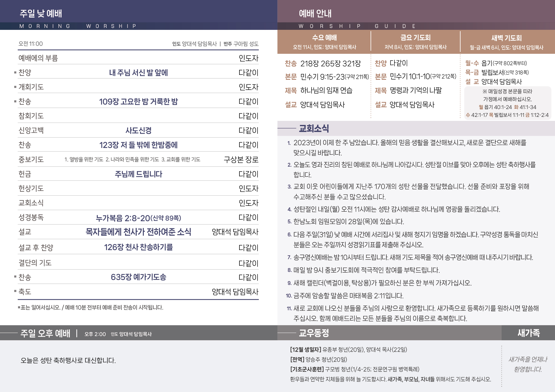555x392 pixels.
Task: Click praise title '내 주님 서신 발 앞에'
Action: 138,73
